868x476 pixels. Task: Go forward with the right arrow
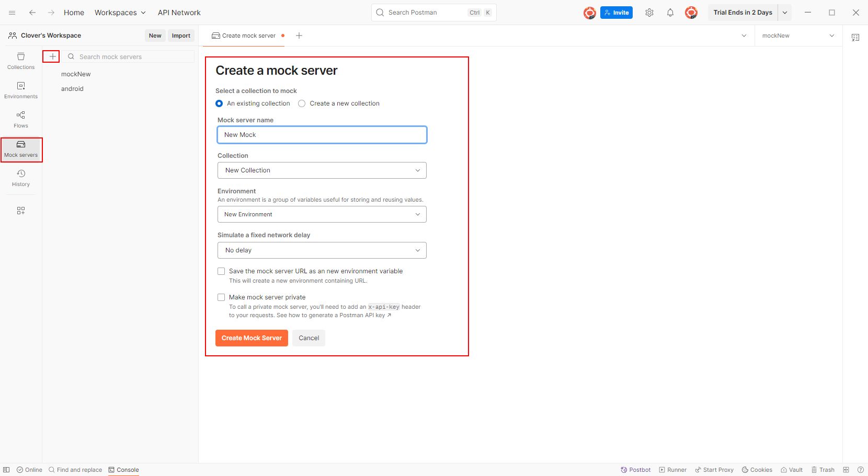[51, 13]
